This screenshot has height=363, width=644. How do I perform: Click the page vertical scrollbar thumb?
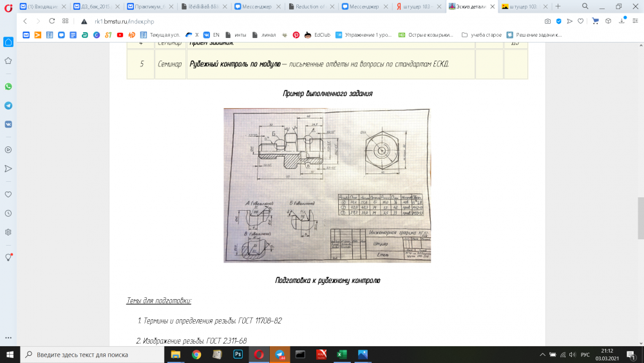coord(640,218)
